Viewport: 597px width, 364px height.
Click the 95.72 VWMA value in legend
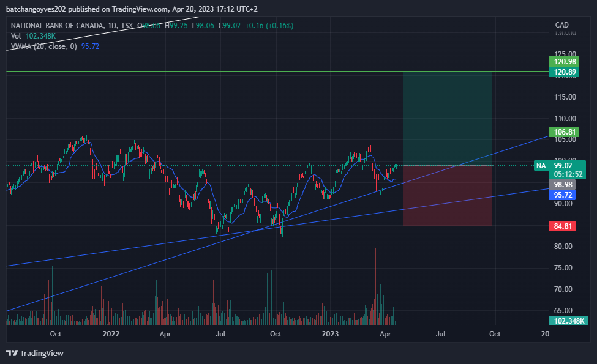[90, 46]
